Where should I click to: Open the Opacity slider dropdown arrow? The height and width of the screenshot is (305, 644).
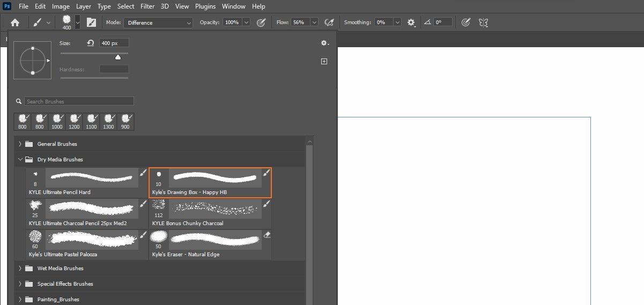(x=246, y=23)
